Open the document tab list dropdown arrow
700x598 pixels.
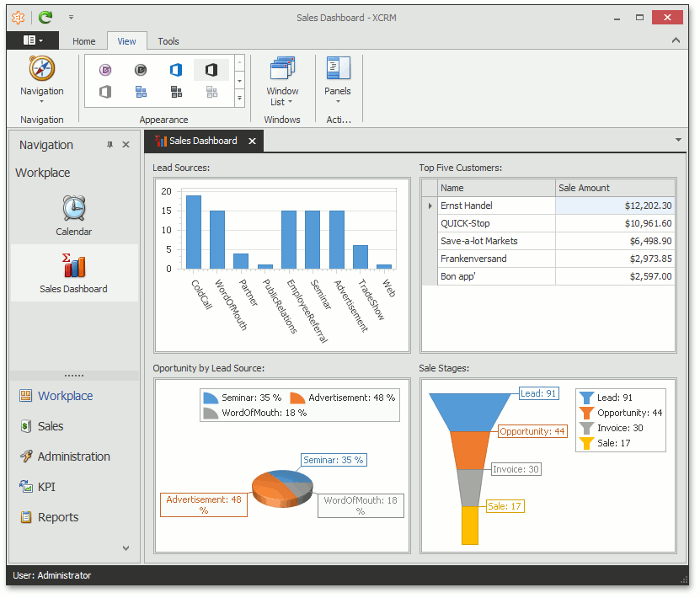tap(679, 140)
